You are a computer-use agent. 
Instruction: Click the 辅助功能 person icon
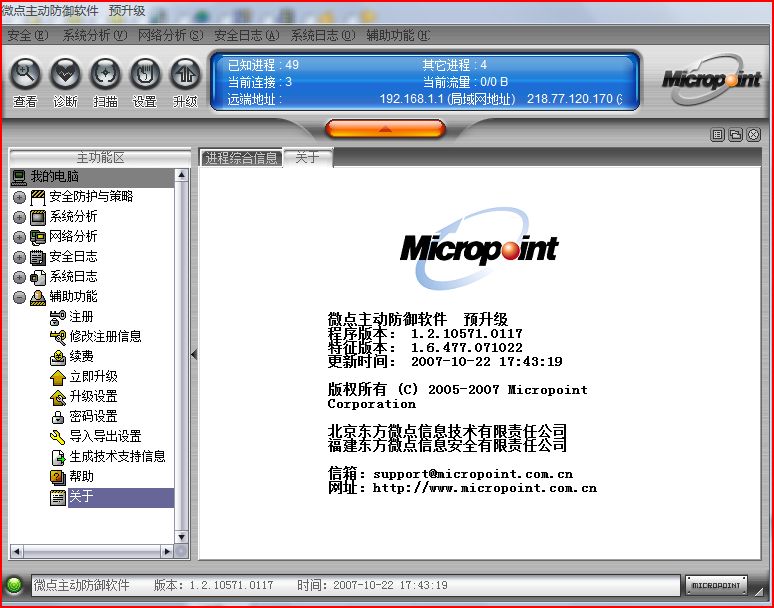pos(38,297)
